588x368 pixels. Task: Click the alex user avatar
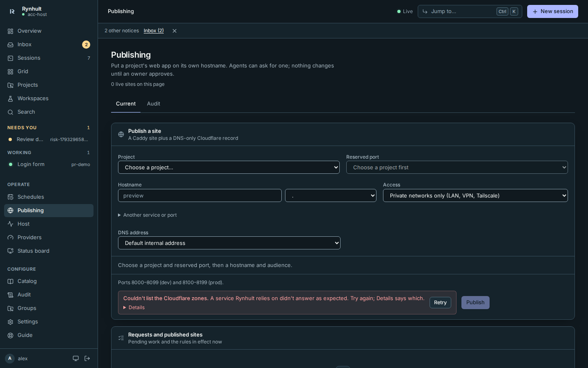pyautogui.click(x=10, y=359)
